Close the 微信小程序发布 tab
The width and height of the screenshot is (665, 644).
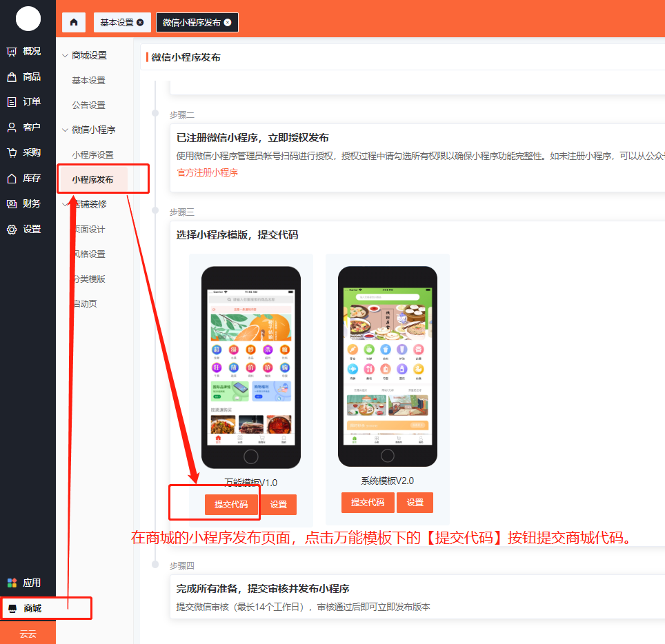[x=228, y=22]
